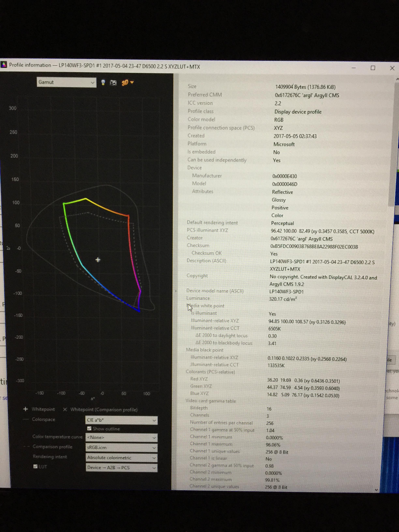Click the camera screenshot icon

coord(113,83)
